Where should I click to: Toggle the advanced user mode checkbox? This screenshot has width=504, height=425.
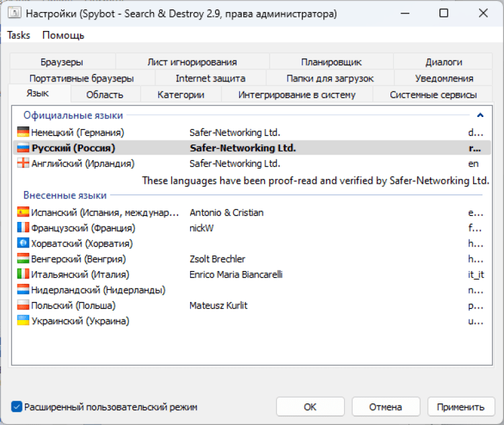17,406
